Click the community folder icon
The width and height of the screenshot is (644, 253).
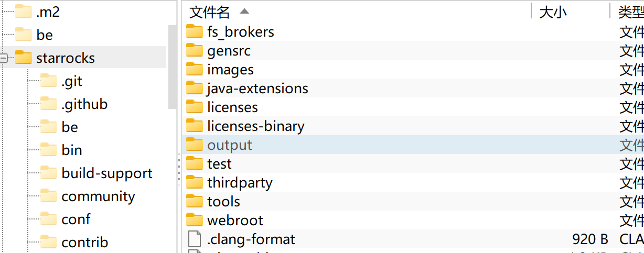tap(49, 196)
